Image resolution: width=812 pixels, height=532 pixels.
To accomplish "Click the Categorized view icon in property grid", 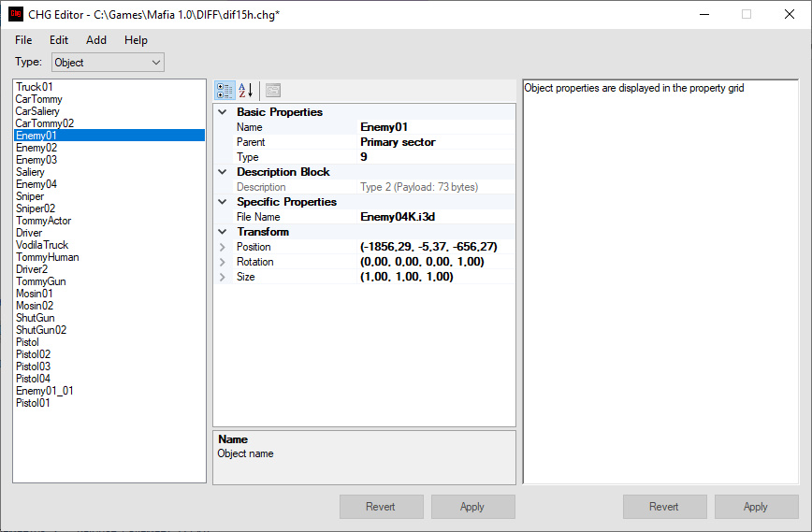I will click(x=225, y=91).
